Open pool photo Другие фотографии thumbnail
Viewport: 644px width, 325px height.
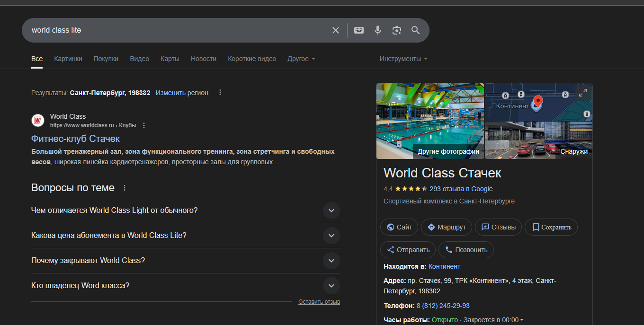[x=430, y=121]
